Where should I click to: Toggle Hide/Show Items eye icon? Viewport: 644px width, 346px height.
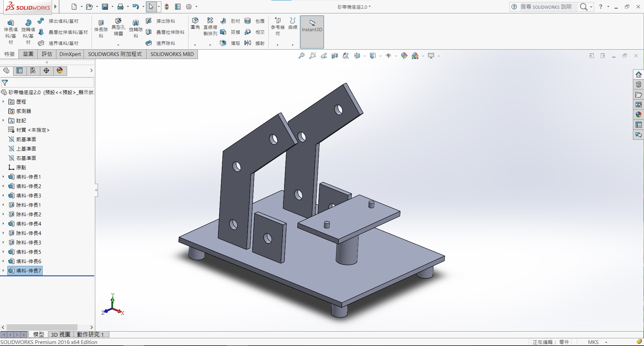coord(388,56)
